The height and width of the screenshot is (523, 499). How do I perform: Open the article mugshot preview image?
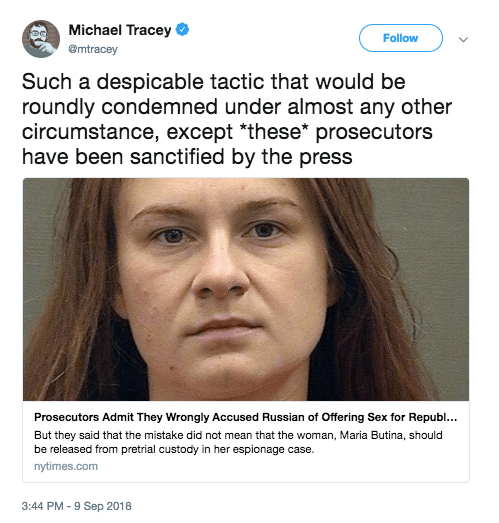click(246, 289)
